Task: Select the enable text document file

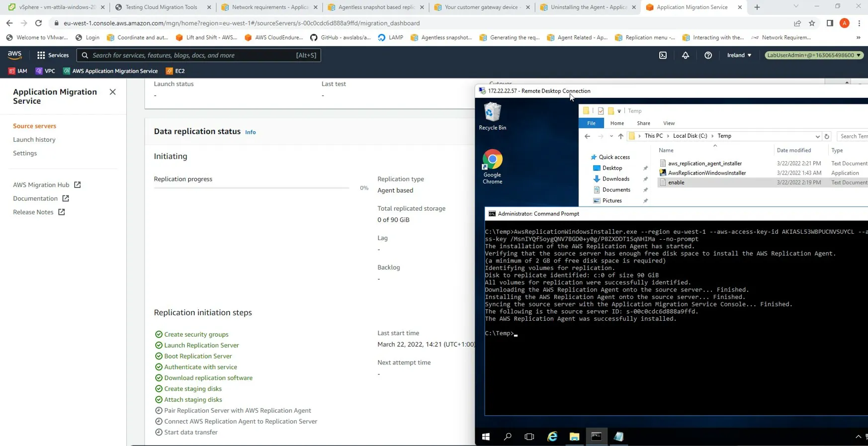Action: 676,182
